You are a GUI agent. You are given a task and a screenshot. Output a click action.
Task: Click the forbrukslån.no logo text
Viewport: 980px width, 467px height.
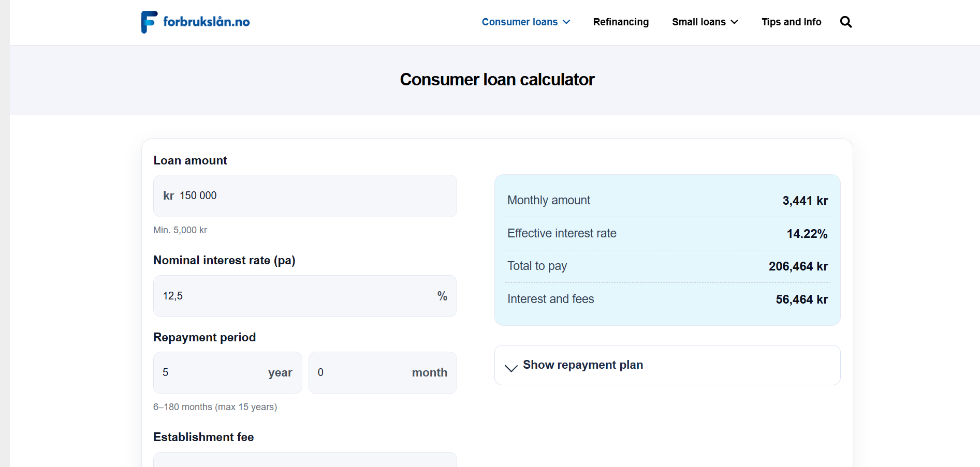tap(206, 22)
